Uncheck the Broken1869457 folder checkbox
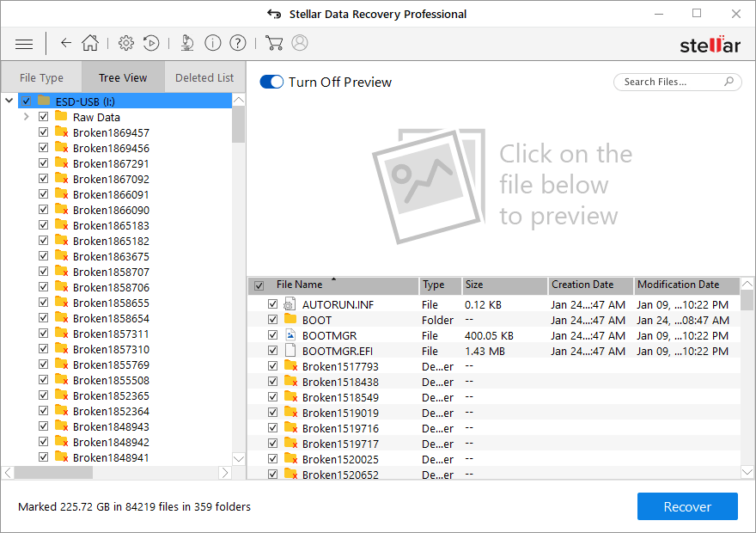The width and height of the screenshot is (756, 533). 44,132
